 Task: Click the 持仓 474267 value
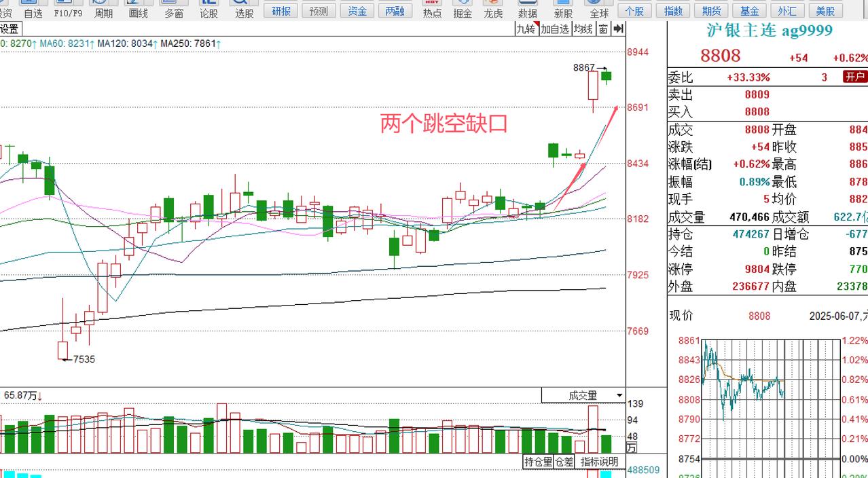751,234
